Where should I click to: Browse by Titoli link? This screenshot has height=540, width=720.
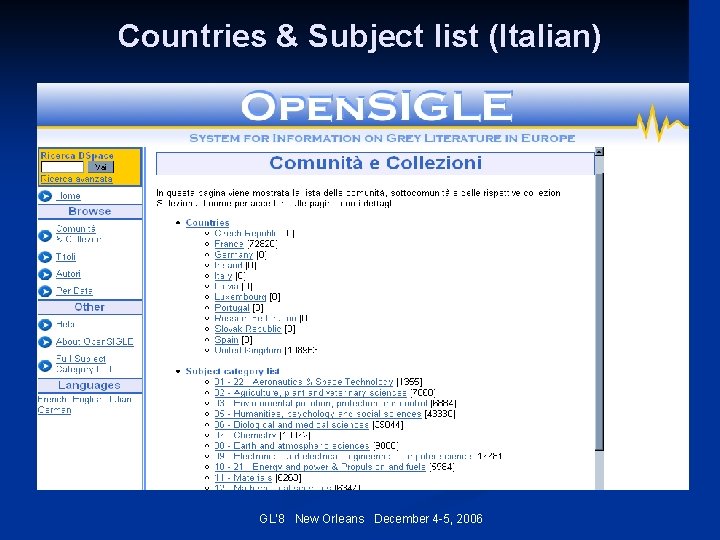tap(66, 257)
